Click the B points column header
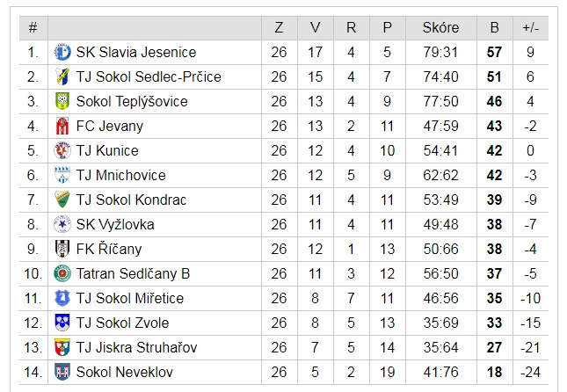 click(494, 28)
